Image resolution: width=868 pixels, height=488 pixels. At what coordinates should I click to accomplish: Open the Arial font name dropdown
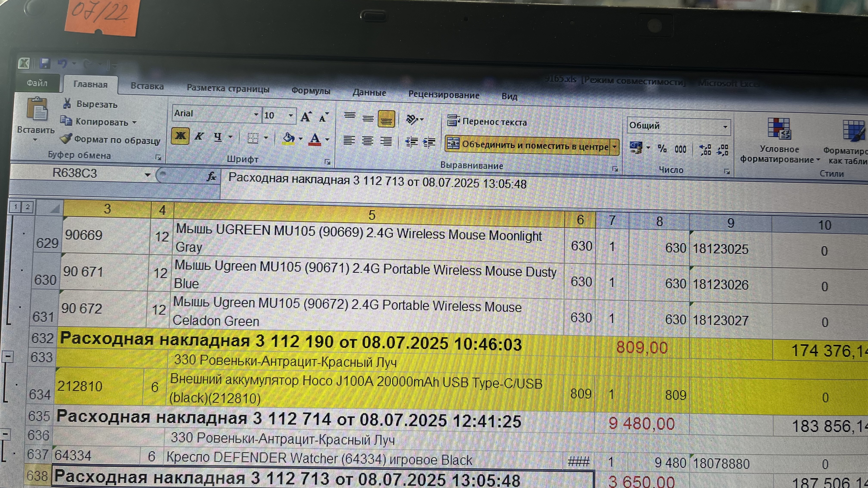click(x=256, y=114)
